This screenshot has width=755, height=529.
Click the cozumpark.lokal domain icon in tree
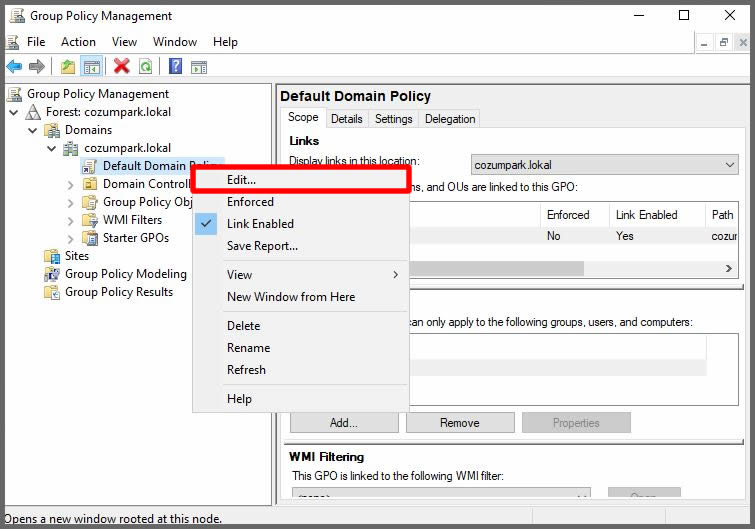71,148
